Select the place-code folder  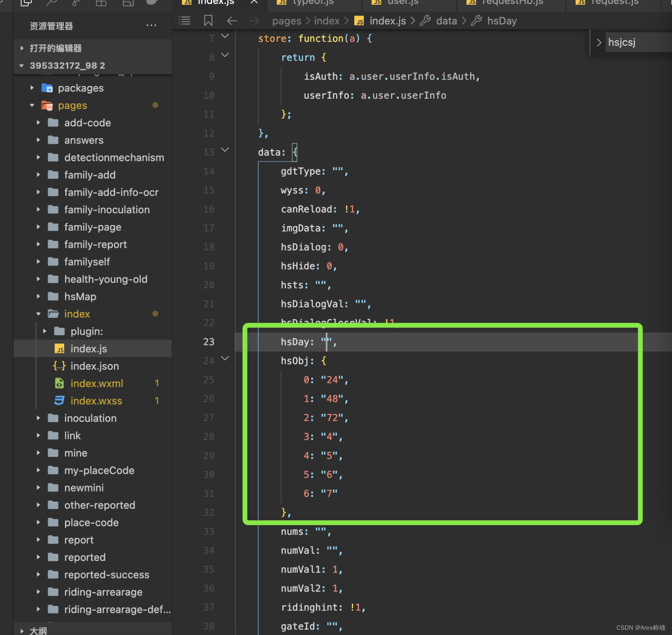point(92,523)
